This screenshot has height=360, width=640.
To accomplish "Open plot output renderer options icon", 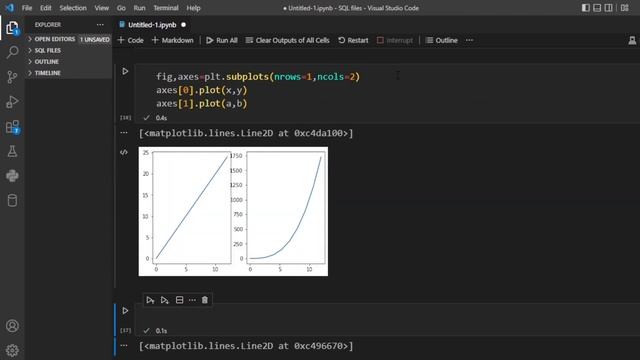I will coord(124,152).
